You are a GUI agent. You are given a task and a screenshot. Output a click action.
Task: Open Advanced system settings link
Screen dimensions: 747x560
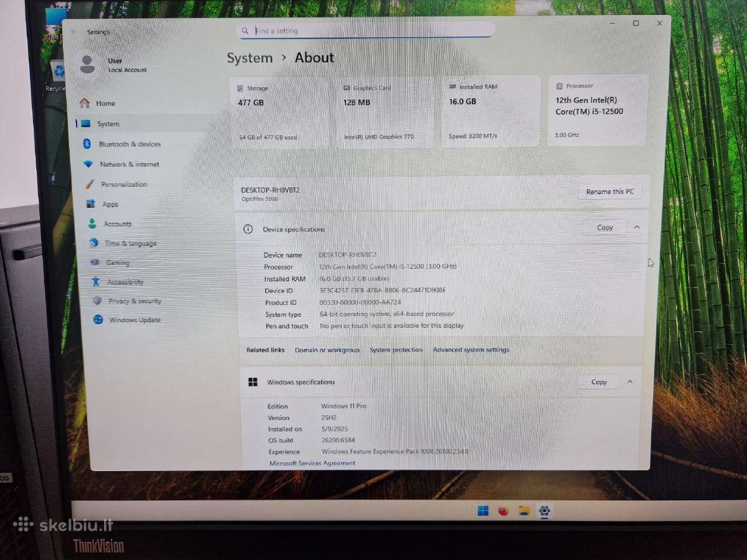tap(471, 350)
